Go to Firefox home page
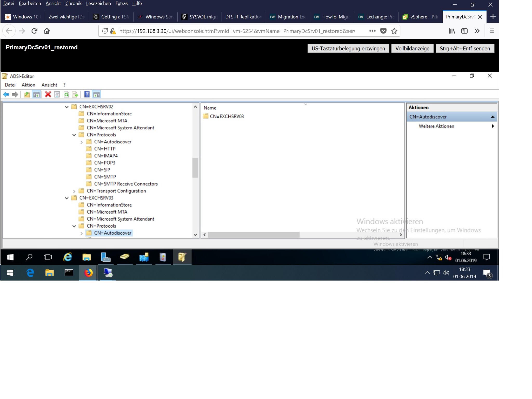 point(47,31)
